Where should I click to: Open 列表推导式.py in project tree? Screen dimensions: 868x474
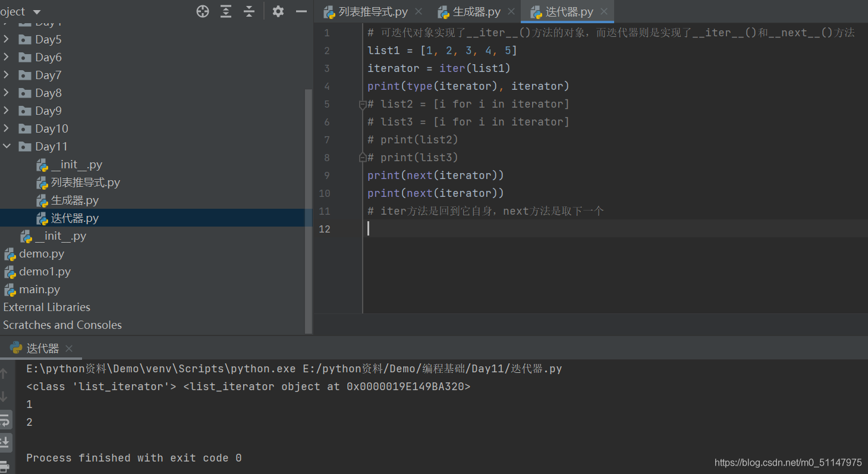[x=86, y=183]
